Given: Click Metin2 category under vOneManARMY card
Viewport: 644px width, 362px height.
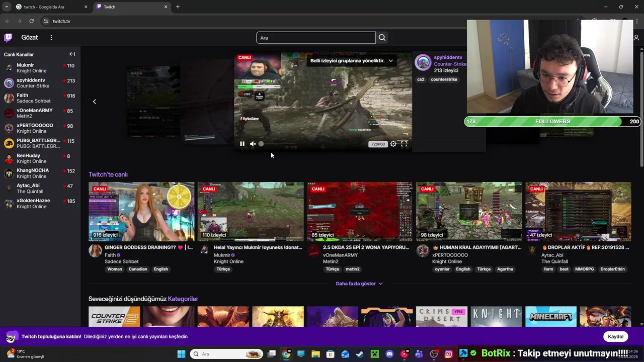Looking at the screenshot, I should point(331,261).
